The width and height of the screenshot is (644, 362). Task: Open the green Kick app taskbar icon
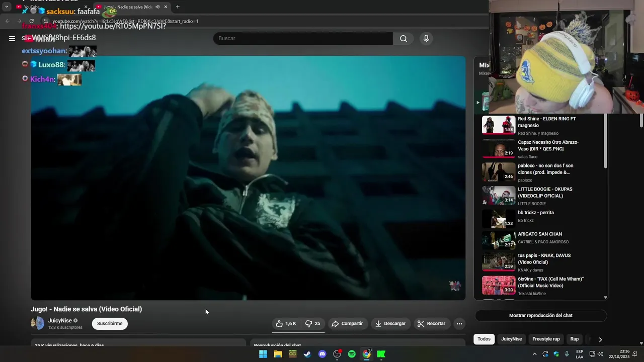pos(381,354)
